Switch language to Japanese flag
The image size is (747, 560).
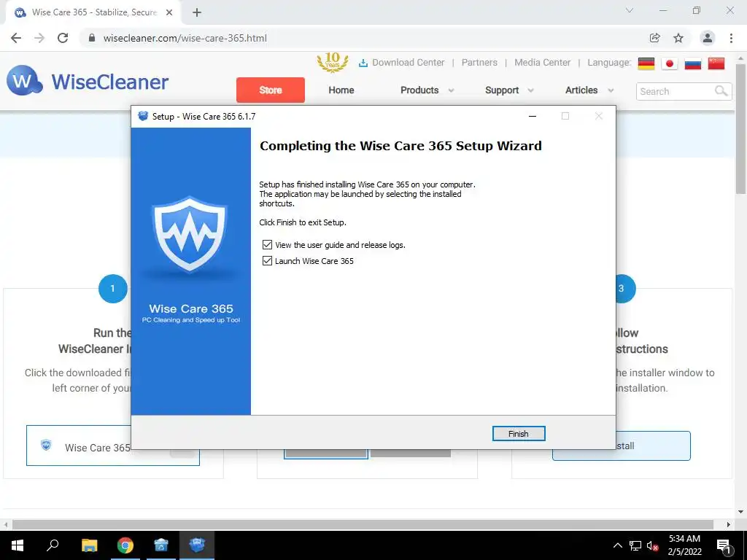670,63
